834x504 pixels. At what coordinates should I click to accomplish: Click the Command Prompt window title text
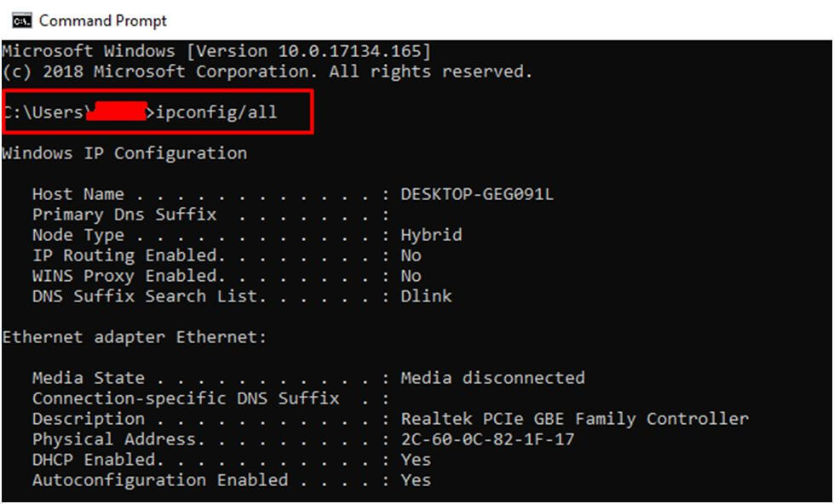click(103, 20)
